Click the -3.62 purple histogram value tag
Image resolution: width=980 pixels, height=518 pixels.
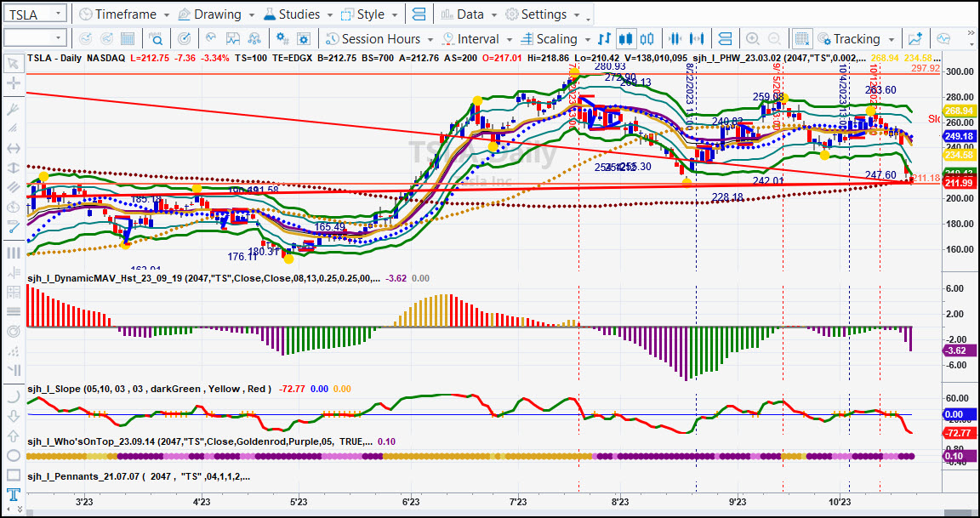(x=960, y=351)
